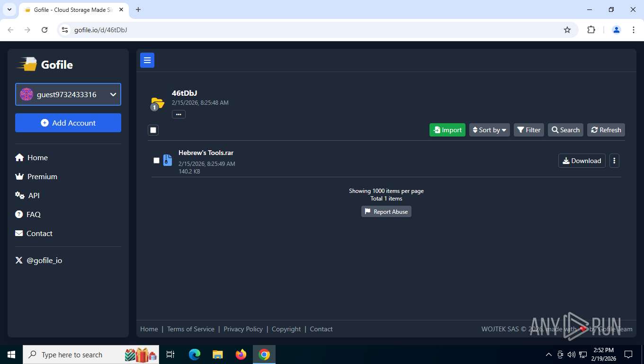Viewport: 644px width, 364px height.
Task: Open File Explorer from the taskbar
Action: (217, 355)
